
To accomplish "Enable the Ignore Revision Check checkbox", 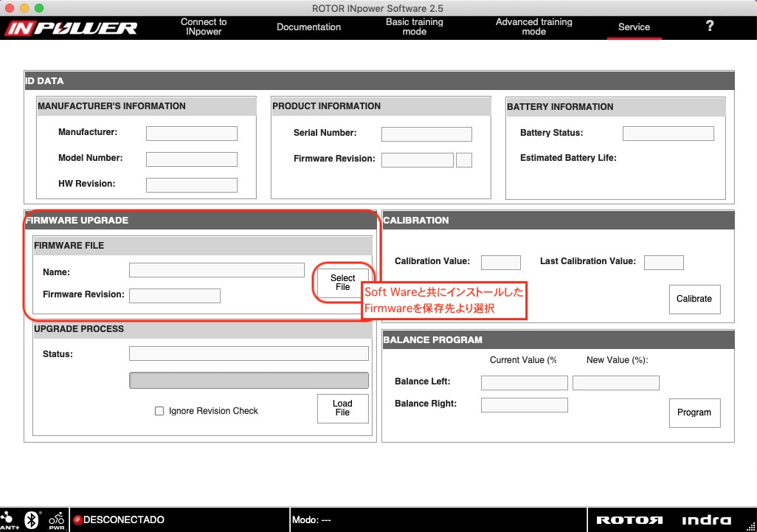I will point(159,411).
